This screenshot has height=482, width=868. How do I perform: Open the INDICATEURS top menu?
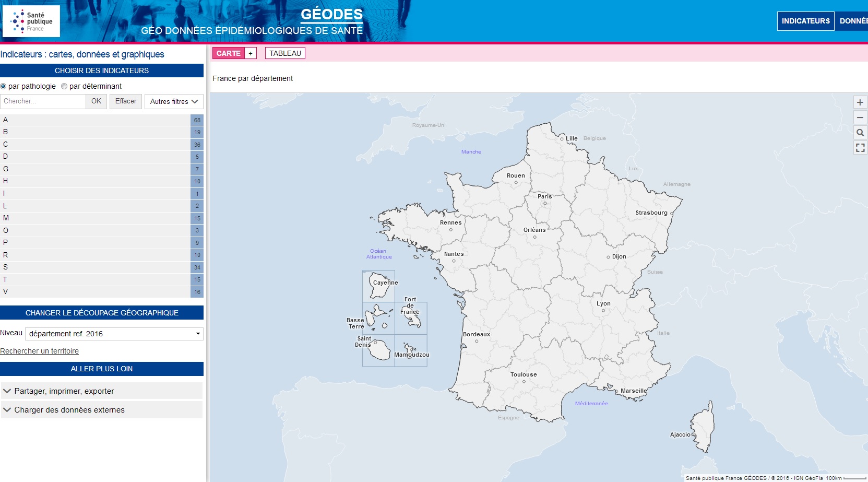tap(805, 21)
